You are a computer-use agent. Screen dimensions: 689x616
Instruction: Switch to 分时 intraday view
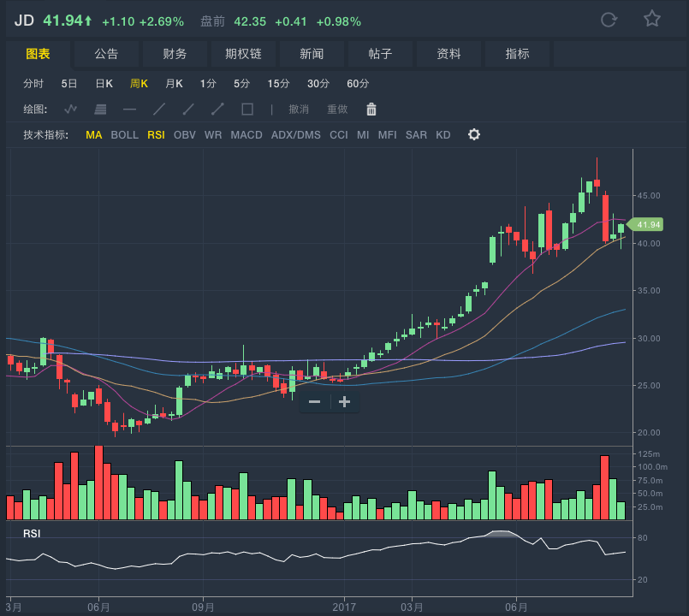[x=33, y=84]
